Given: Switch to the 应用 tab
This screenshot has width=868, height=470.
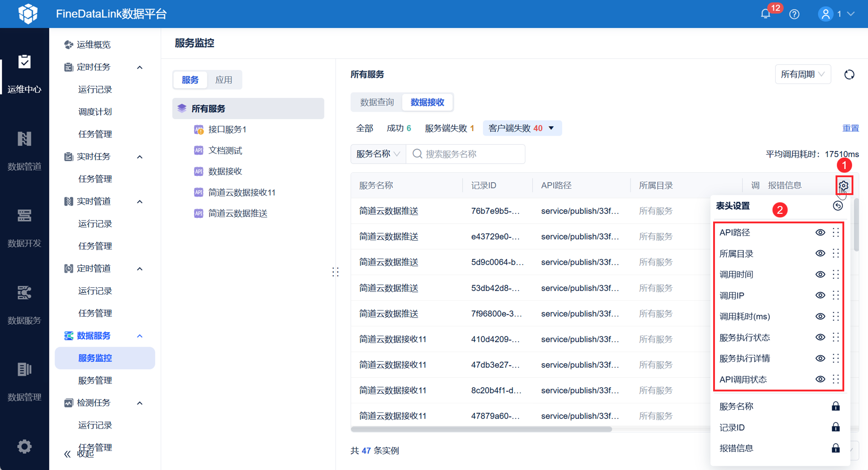Looking at the screenshot, I should (x=224, y=80).
